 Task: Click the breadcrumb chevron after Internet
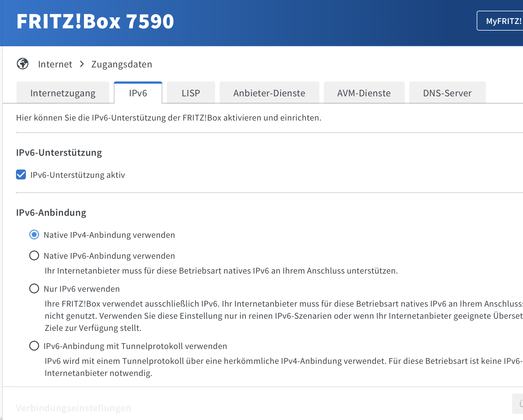[82, 64]
